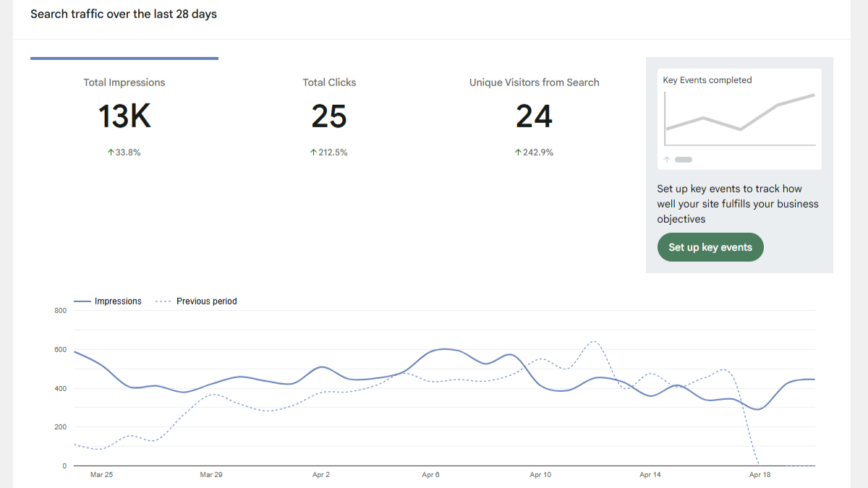Click the Mar 29 axis label
This screenshot has width=868, height=488.
coord(211,475)
